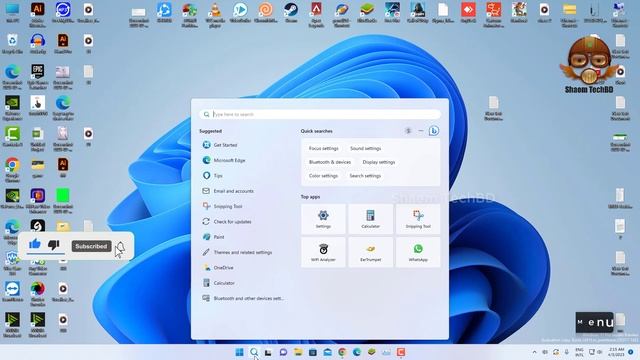Open Themes and related settings suggestion
This screenshot has height=360, width=640.
click(x=243, y=252)
